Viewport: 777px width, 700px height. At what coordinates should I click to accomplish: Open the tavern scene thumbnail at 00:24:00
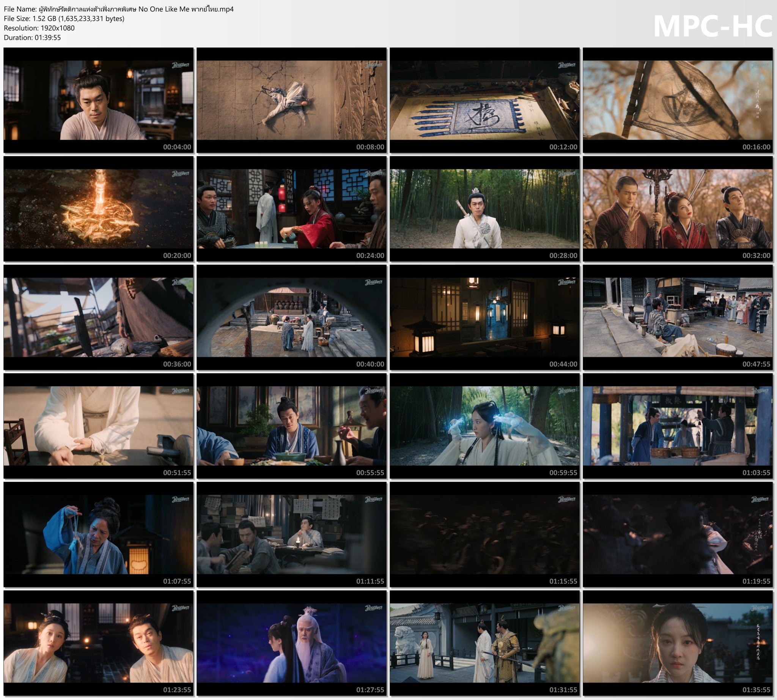291,208
